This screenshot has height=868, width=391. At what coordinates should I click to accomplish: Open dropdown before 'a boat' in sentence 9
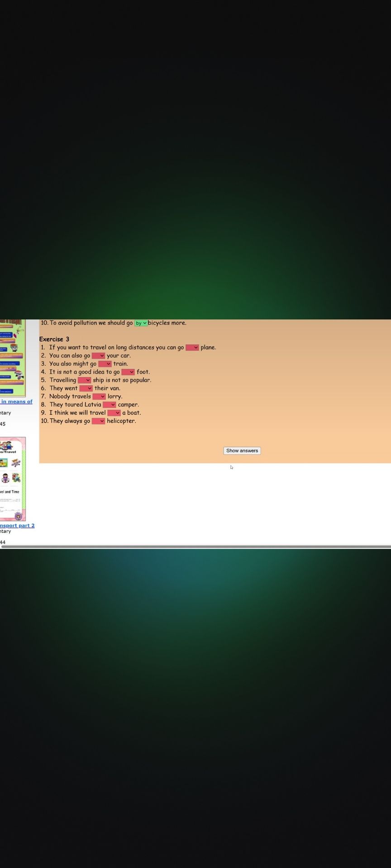point(114,413)
